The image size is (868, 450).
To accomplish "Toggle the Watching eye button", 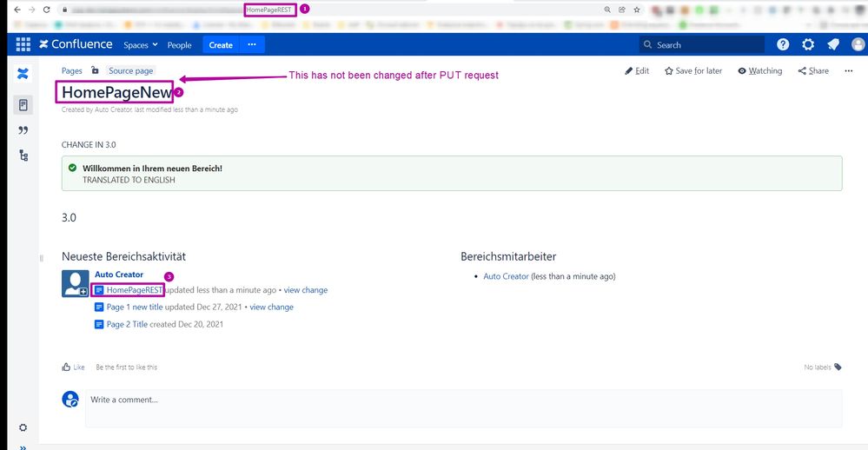I will 760,71.
